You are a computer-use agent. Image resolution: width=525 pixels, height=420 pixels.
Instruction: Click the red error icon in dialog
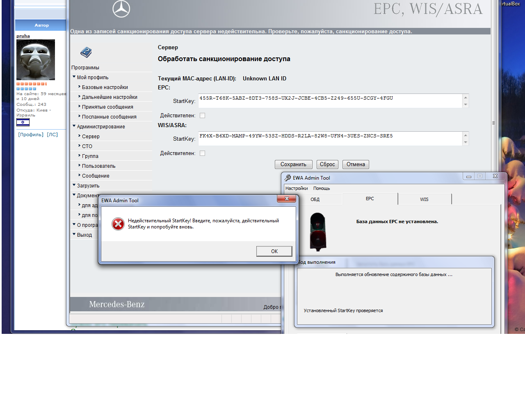(118, 224)
